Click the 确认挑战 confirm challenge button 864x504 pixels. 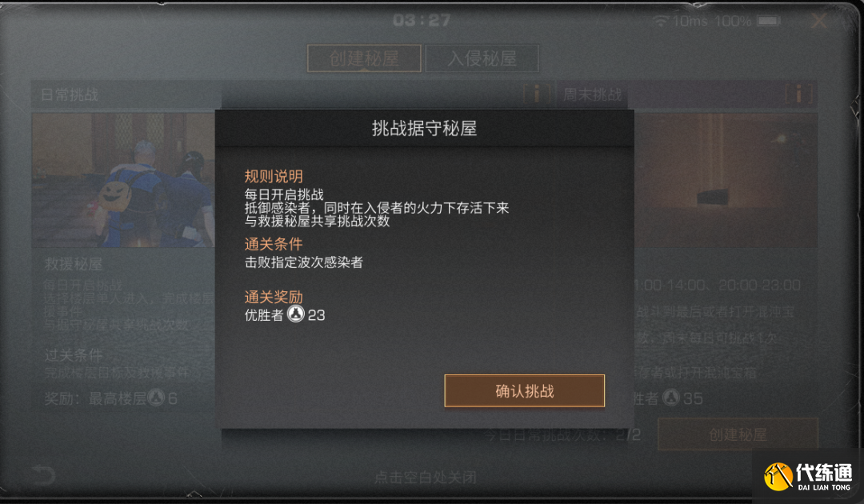tap(525, 390)
